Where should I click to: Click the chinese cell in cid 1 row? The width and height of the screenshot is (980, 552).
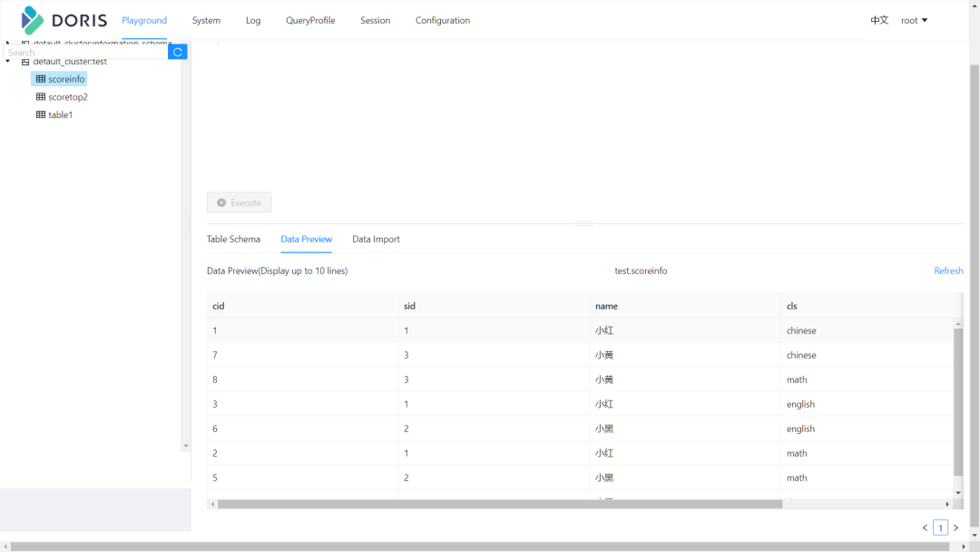pyautogui.click(x=867, y=330)
